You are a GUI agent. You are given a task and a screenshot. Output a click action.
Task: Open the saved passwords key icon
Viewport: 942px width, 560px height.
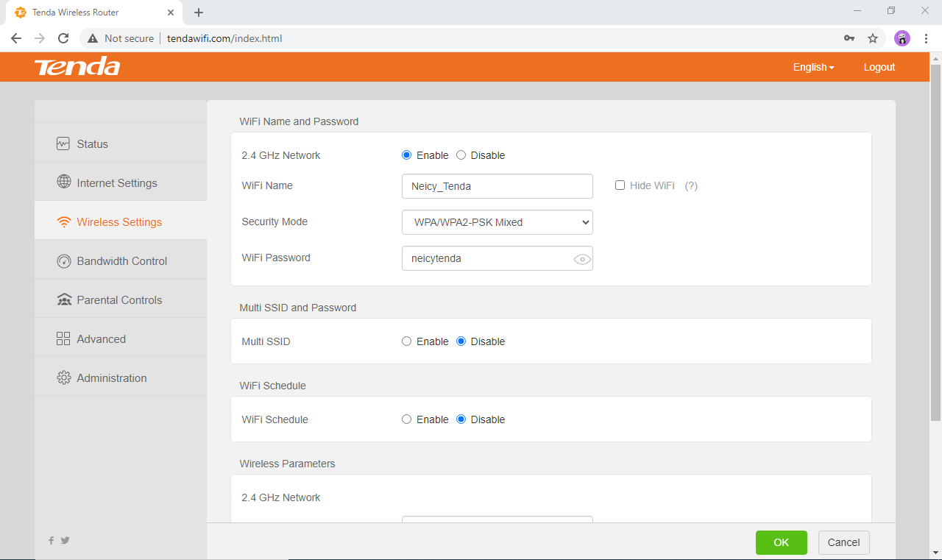849,38
